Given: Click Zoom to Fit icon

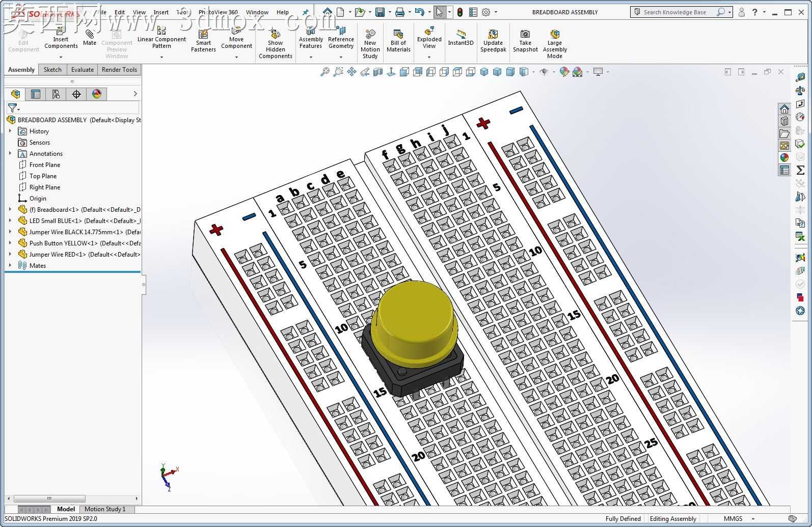Looking at the screenshot, I should click(325, 72).
